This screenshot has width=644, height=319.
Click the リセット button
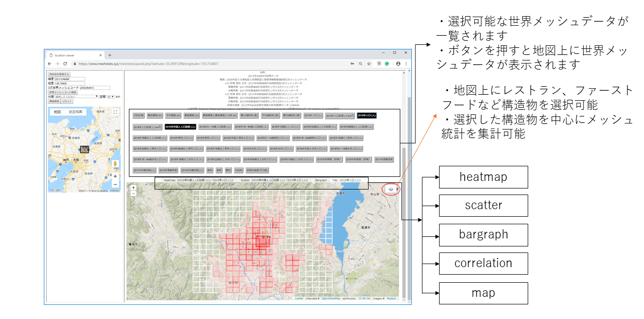(67, 101)
